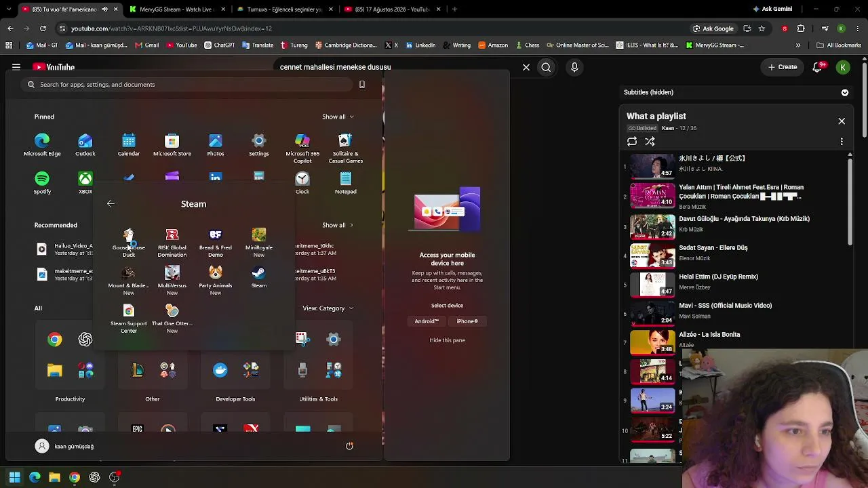Open Party Animals
Image resolution: width=868 pixels, height=488 pixels.
tap(215, 280)
